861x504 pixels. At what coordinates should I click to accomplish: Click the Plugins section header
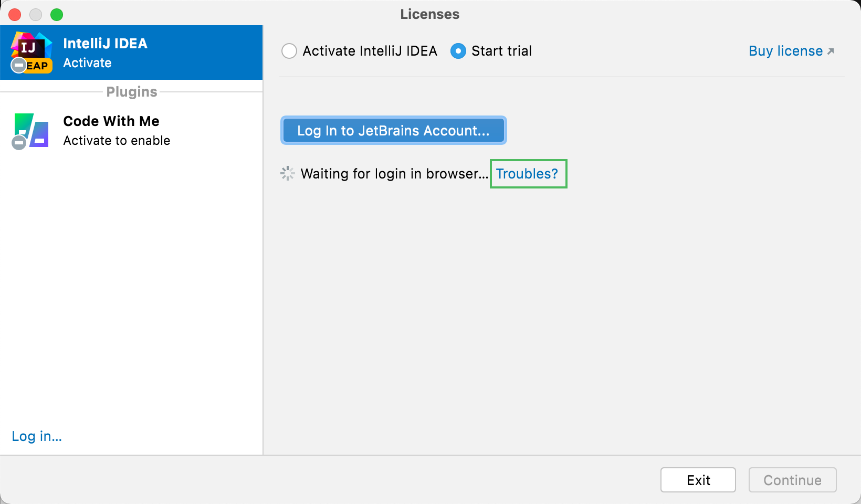pyautogui.click(x=131, y=91)
